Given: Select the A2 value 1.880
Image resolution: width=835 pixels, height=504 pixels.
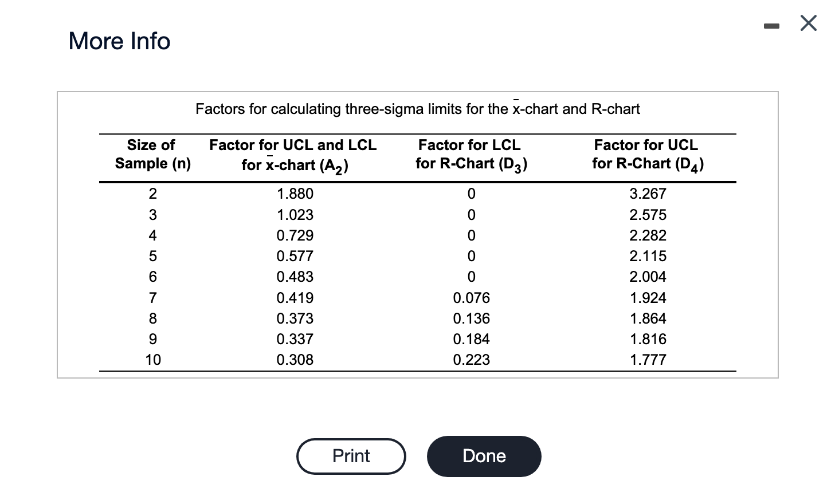Looking at the screenshot, I should (295, 194).
